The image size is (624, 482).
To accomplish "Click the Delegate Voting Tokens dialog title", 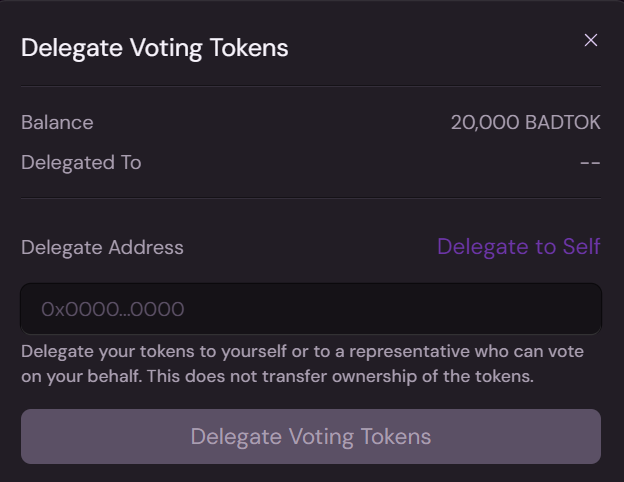I will pos(154,47).
